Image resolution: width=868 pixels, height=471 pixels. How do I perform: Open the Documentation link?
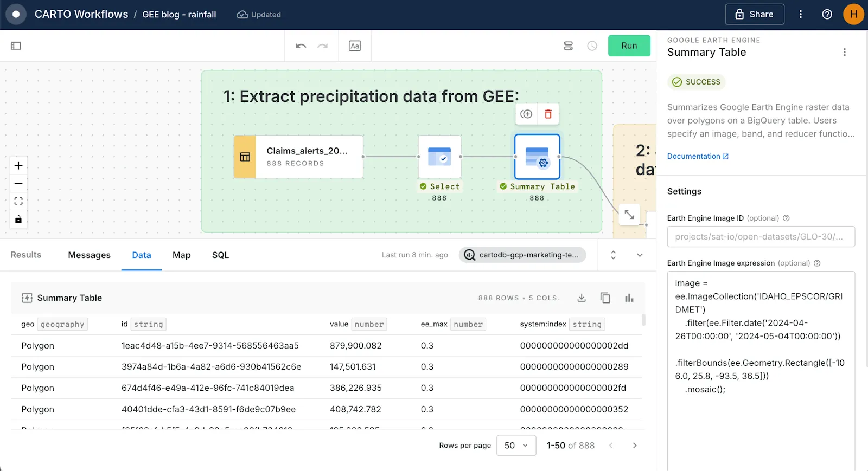697,156
